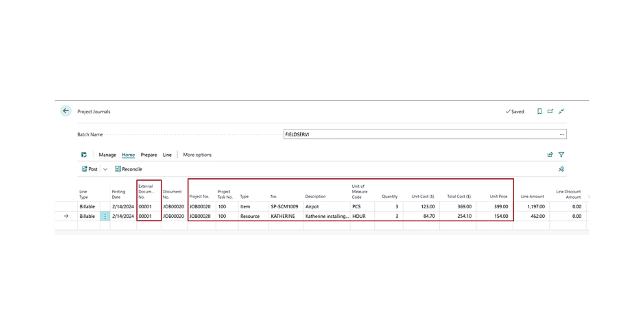Click the HOUR unit of measure cell
The width and height of the screenshot is (644, 335).
click(362, 216)
